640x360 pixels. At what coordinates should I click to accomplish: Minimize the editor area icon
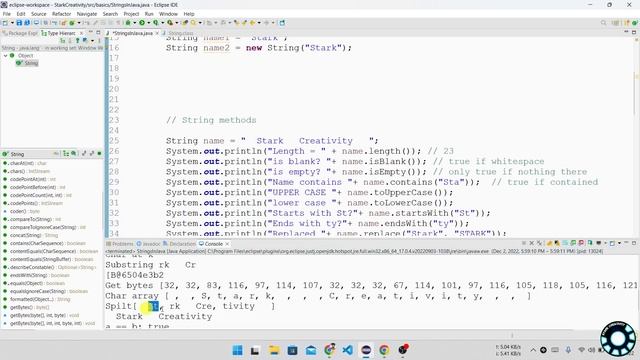coord(626,32)
